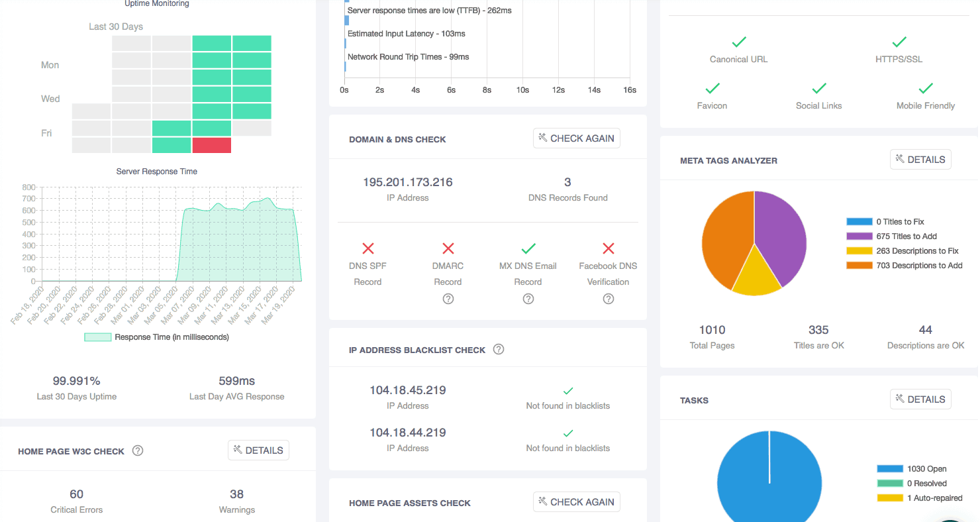This screenshot has width=980, height=522.
Task: Click the yellow slice of the meta tags pie
Action: pyautogui.click(x=757, y=275)
